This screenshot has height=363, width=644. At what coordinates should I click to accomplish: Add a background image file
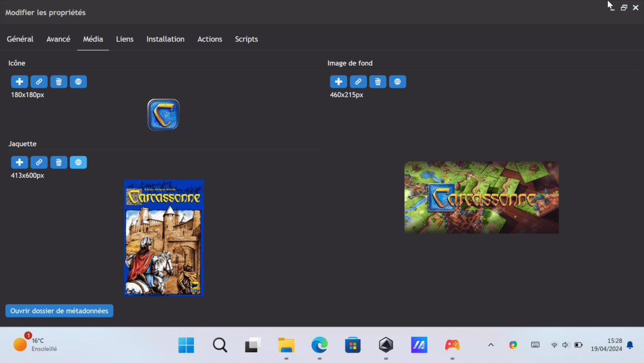click(x=339, y=81)
